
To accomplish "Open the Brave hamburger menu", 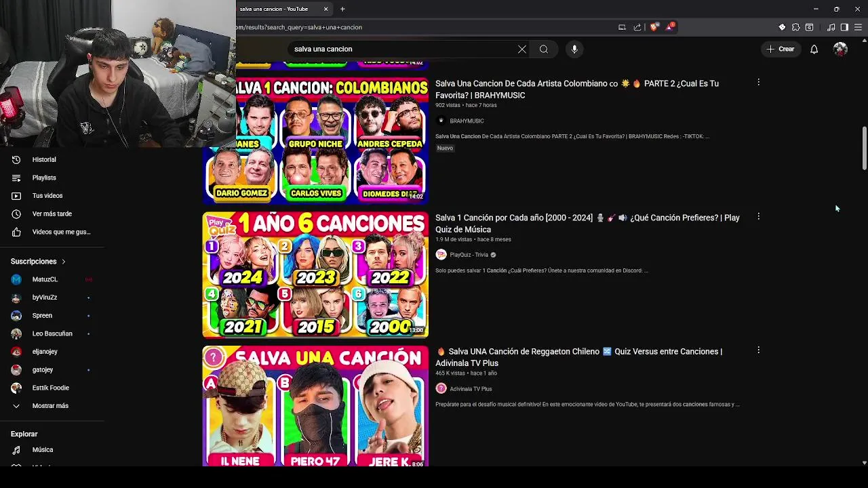I will click(859, 27).
